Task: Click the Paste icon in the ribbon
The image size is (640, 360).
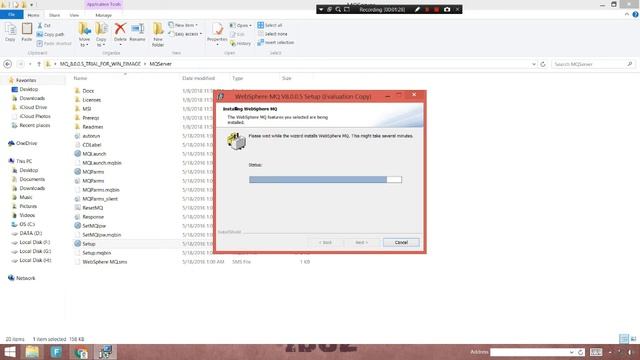Action: [x=27, y=32]
